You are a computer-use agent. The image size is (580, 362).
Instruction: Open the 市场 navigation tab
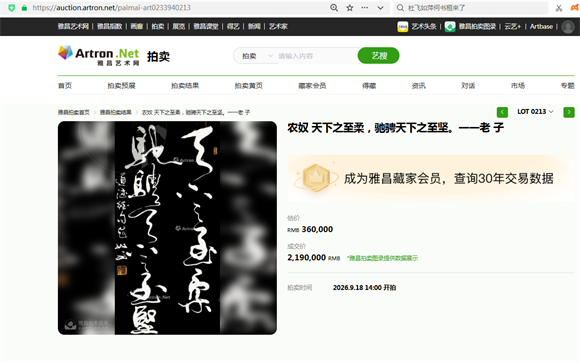pyautogui.click(x=518, y=86)
